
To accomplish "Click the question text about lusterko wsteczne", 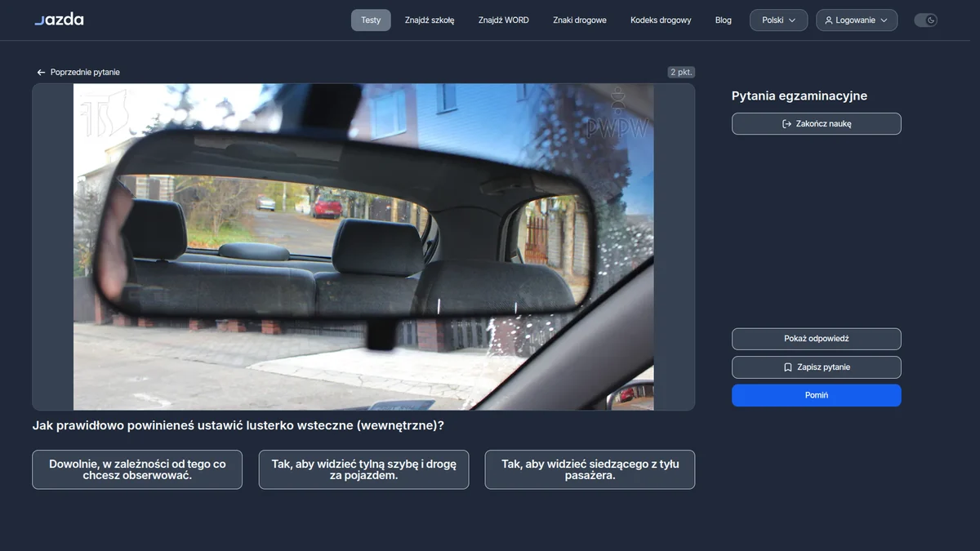I will coord(238,425).
